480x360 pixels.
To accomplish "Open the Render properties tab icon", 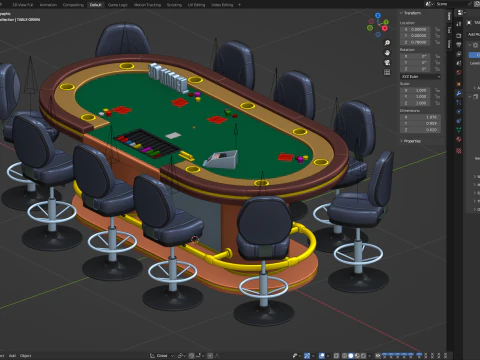I will tap(459, 35).
